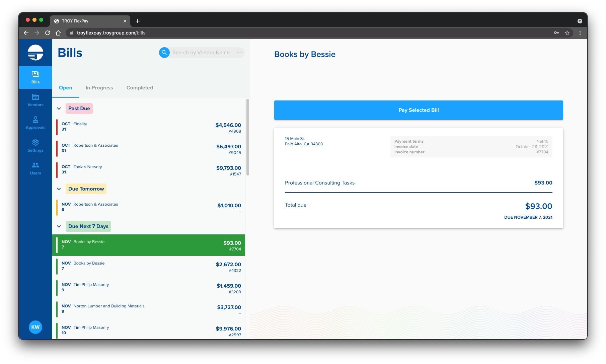Click the blue search magnifier icon

[164, 53]
